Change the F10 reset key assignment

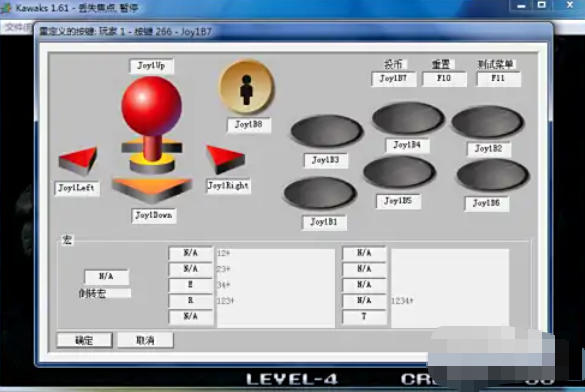(444, 79)
